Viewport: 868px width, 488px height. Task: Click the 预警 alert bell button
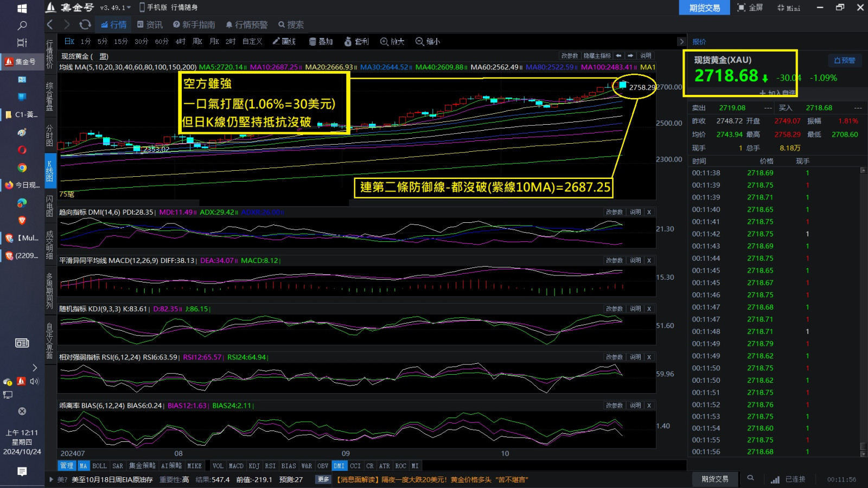(844, 60)
